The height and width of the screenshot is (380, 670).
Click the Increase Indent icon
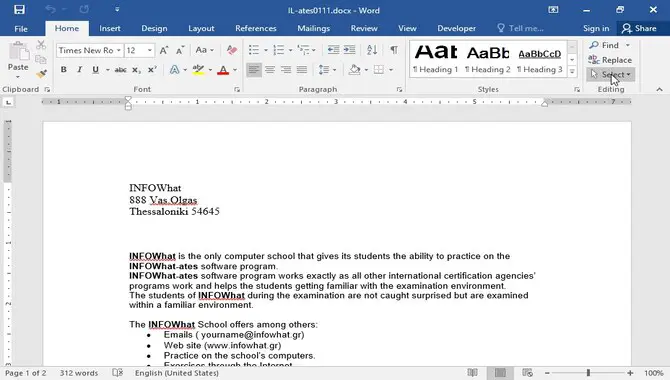pyautogui.click(x=350, y=50)
